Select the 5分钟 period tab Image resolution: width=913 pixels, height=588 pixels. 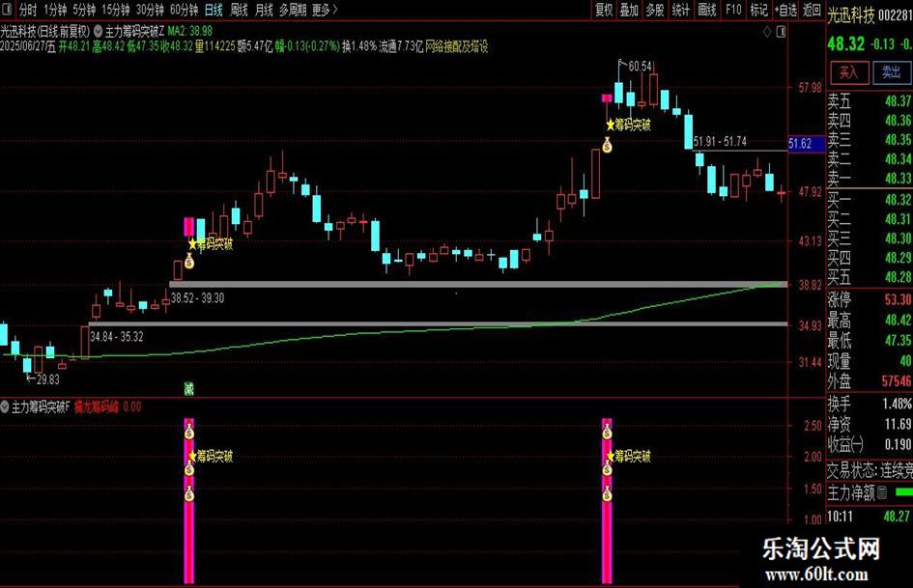[x=84, y=10]
